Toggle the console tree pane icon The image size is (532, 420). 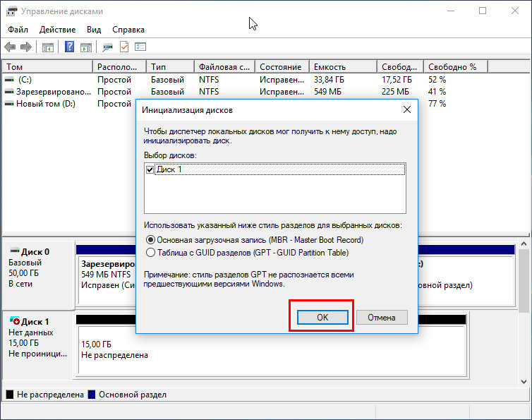(48, 47)
